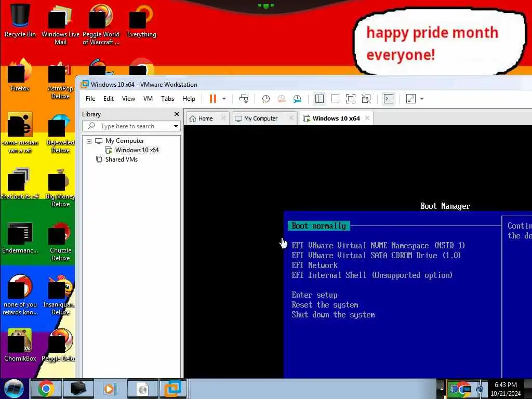Select Enter setup in Boot Manager
Screen dimensions: 532x399
point(314,295)
